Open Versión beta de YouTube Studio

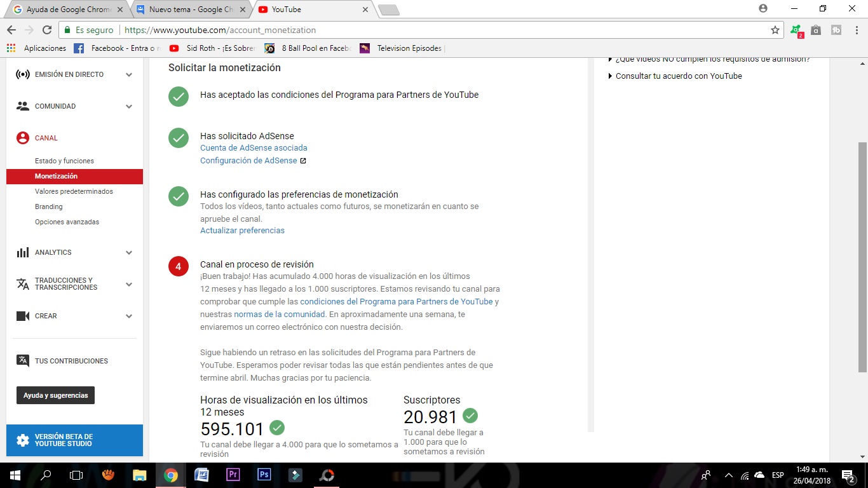pyautogui.click(x=74, y=440)
